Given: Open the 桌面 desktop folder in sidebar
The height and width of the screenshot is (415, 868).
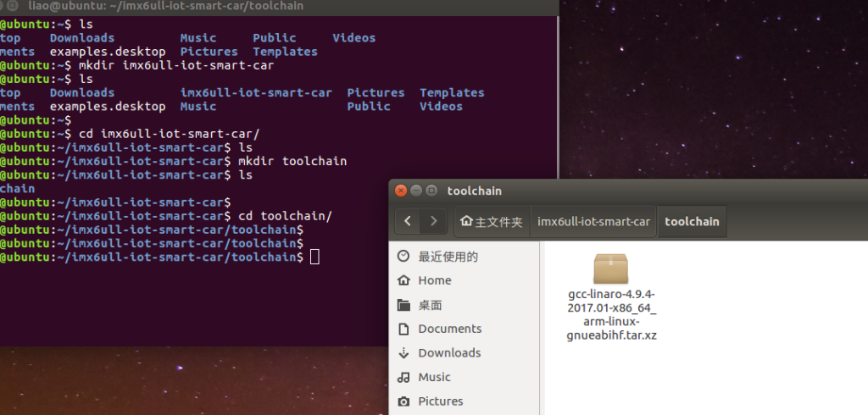Looking at the screenshot, I should 430,305.
